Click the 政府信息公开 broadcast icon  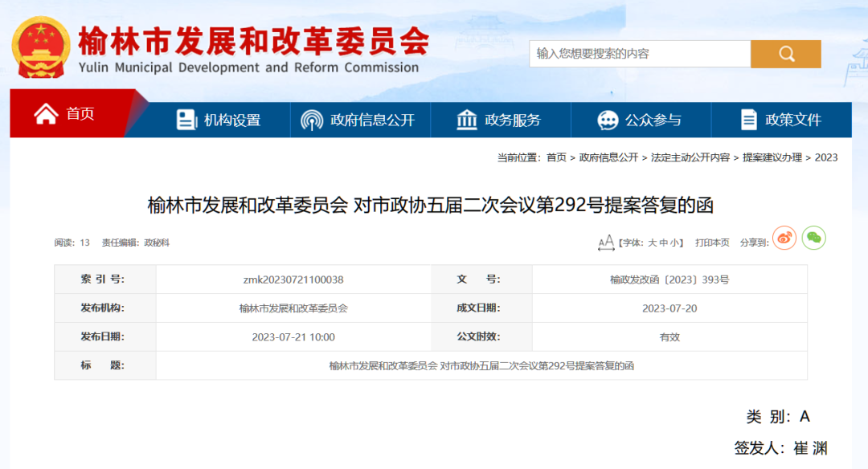coord(312,120)
